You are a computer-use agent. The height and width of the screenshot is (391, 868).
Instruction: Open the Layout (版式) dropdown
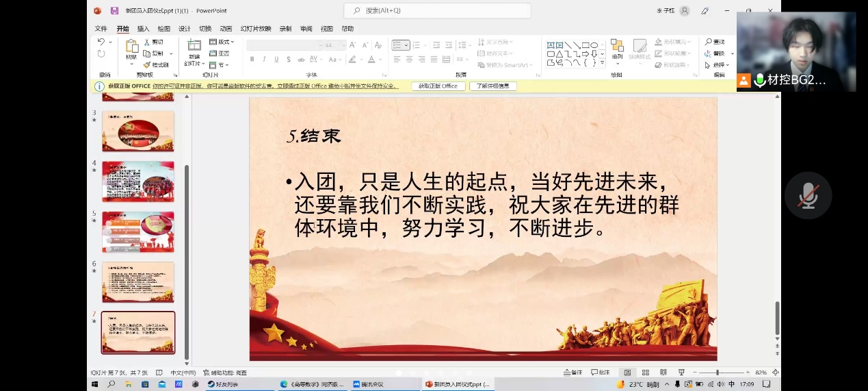(x=222, y=42)
